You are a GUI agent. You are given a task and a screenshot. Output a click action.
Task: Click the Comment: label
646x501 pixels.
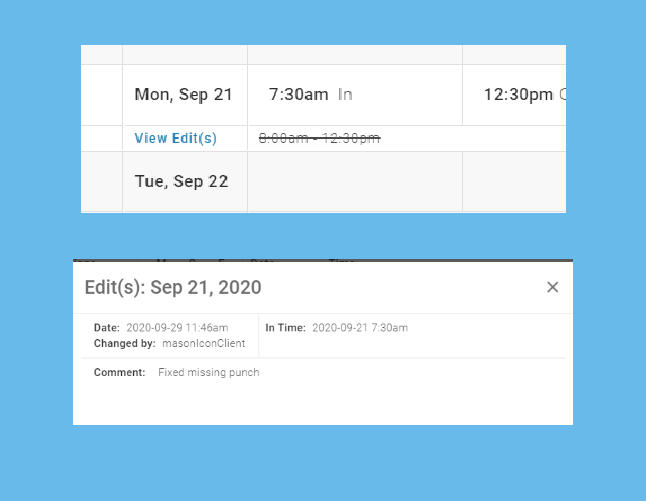coord(120,372)
